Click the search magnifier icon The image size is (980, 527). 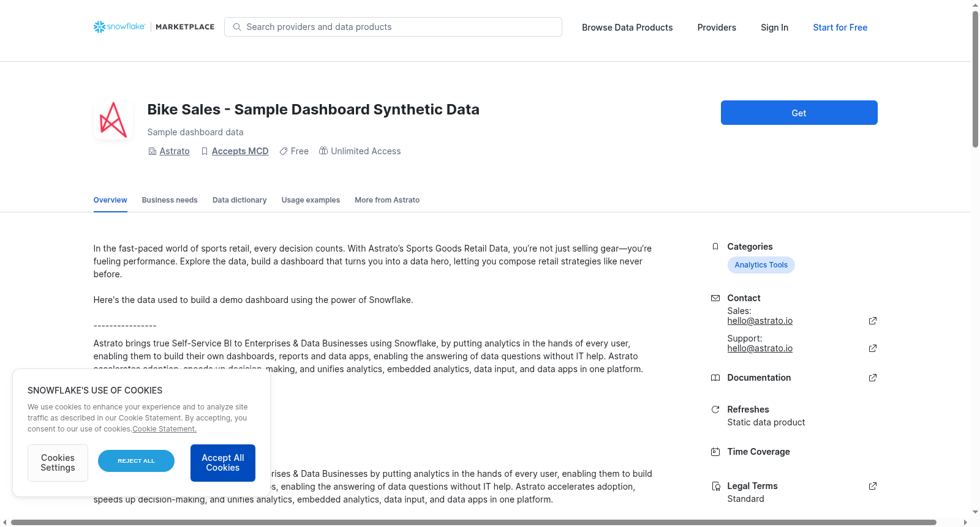coord(237,27)
